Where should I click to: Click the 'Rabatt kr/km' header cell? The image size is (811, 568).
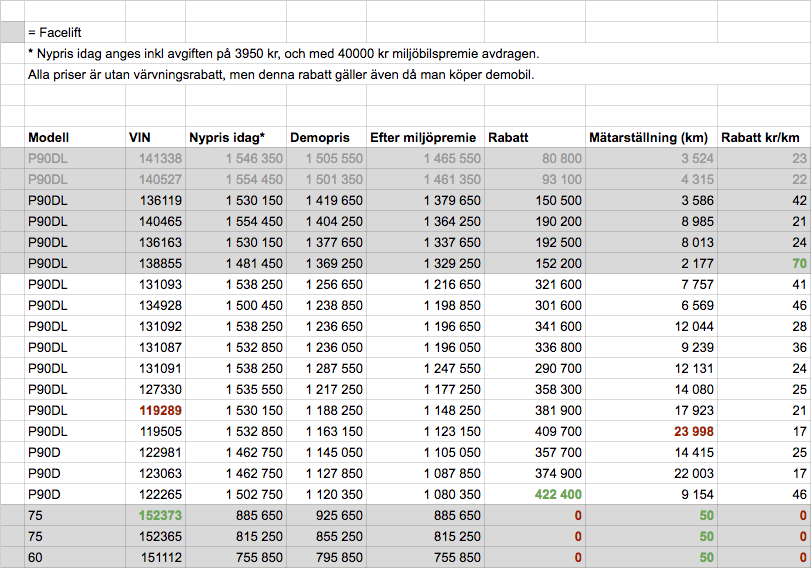tap(764, 137)
